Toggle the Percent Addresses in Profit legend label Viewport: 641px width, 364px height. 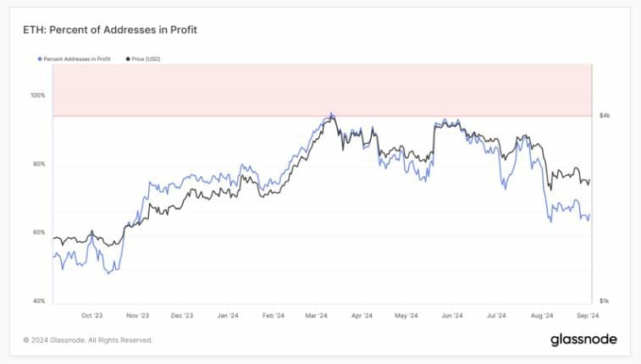pyautogui.click(x=80, y=58)
